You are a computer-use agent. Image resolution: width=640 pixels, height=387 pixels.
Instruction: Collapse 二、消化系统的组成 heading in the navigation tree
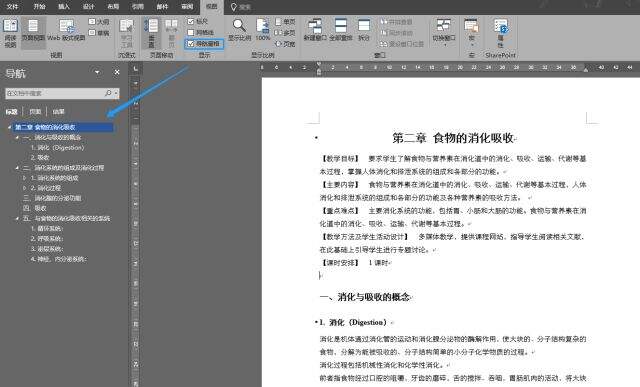17,168
